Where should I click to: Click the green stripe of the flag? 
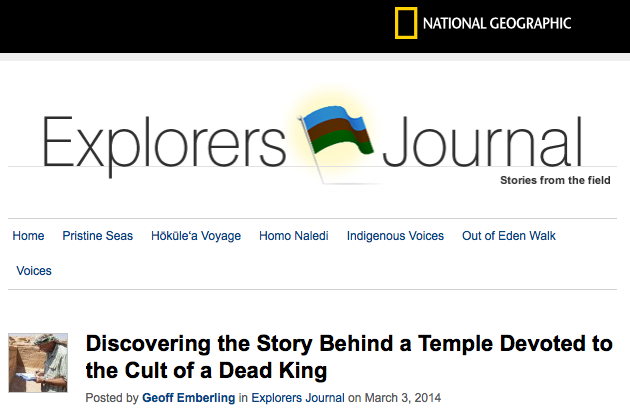click(x=342, y=143)
